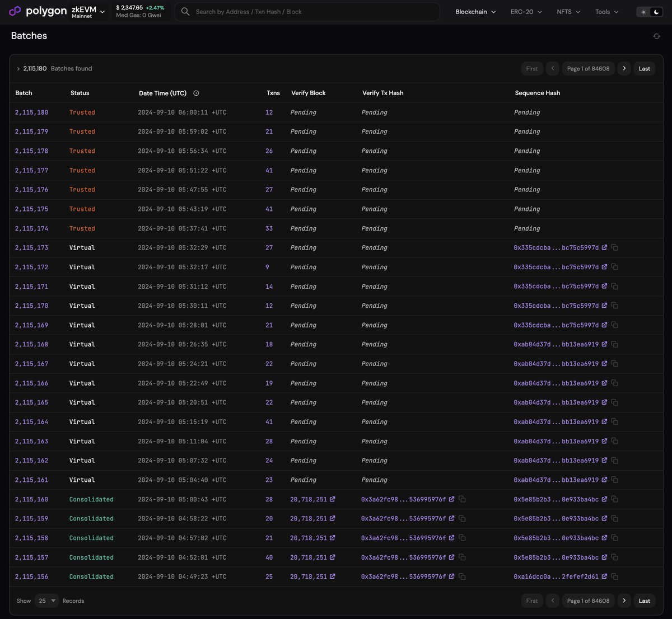The width and height of the screenshot is (672, 619).
Task: Toggle light/dark theme switch
Action: 650,12
